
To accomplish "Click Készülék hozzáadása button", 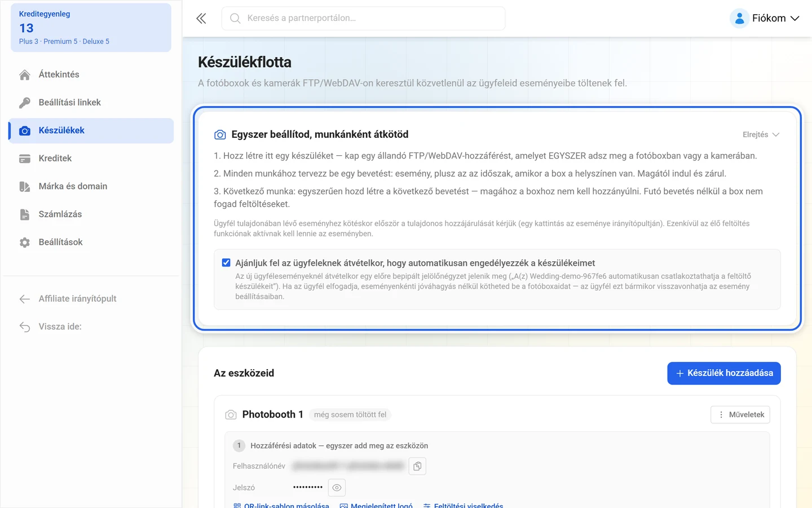I will click(724, 373).
